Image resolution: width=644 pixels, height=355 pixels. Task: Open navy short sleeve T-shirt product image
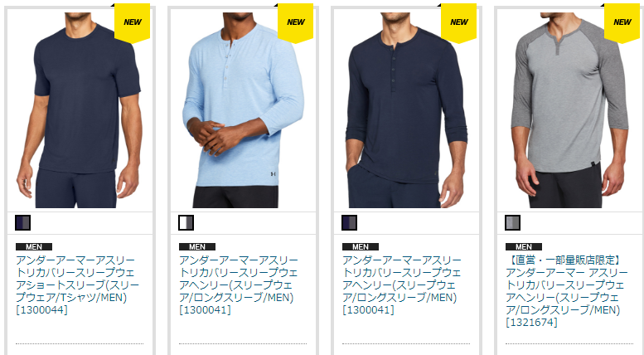pos(80,110)
